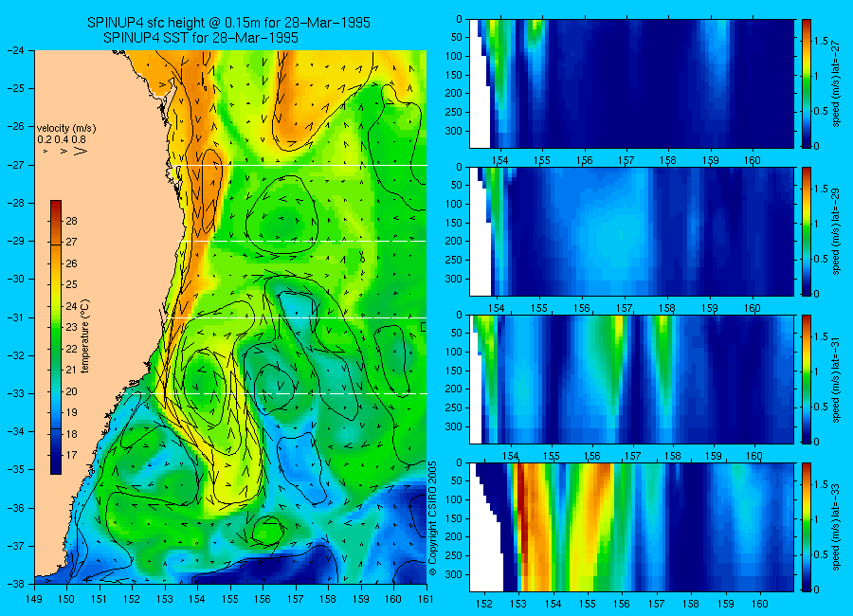Click the -30 latitude label on map axis
The width and height of the screenshot is (853, 616).
14,280
